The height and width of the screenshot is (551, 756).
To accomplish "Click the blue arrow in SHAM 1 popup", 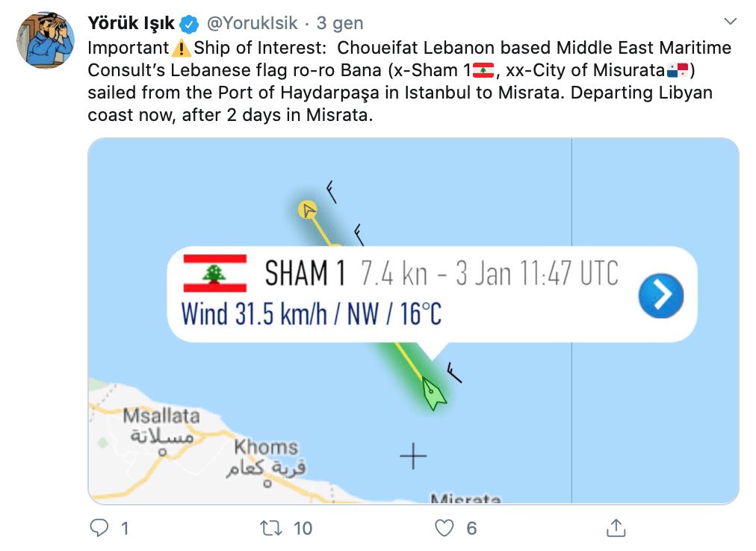I will tap(661, 294).
